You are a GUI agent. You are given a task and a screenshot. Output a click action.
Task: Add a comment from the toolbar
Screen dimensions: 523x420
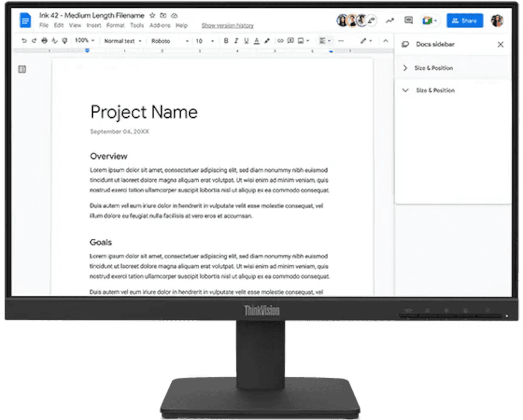click(x=290, y=41)
